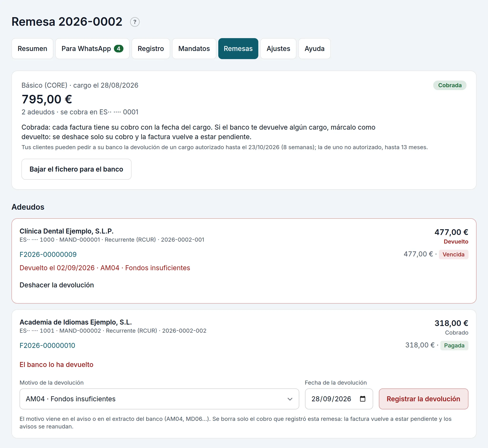Switch to the Resumen tab
The width and height of the screenshot is (488, 448).
pyautogui.click(x=32, y=48)
